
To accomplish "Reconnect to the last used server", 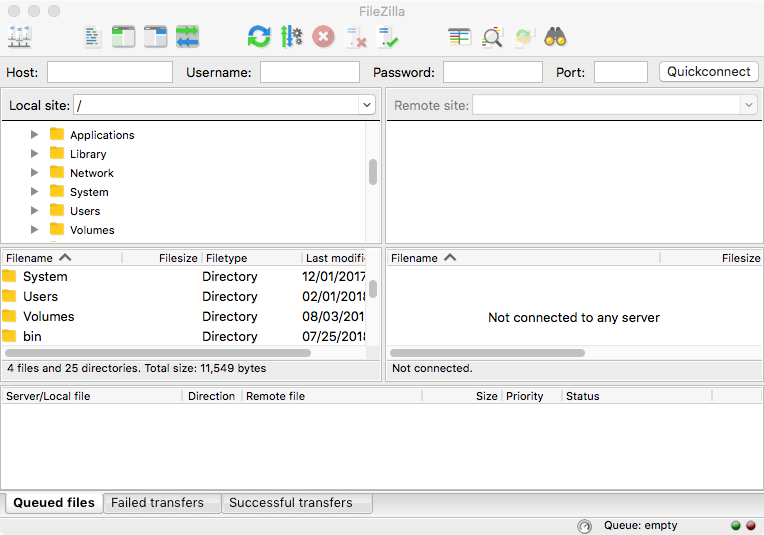I will point(388,37).
